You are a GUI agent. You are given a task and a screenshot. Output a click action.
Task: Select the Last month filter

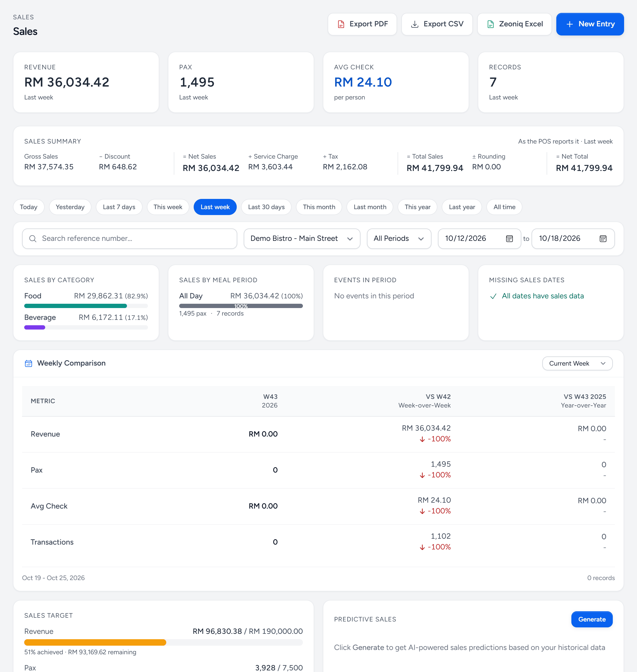(x=370, y=207)
